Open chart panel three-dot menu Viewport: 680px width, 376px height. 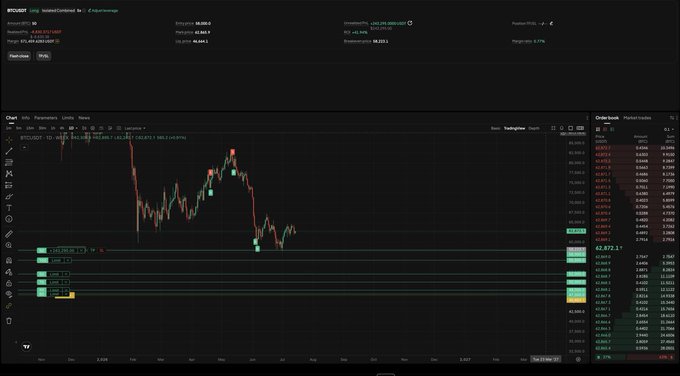pyautogui.click(x=587, y=118)
